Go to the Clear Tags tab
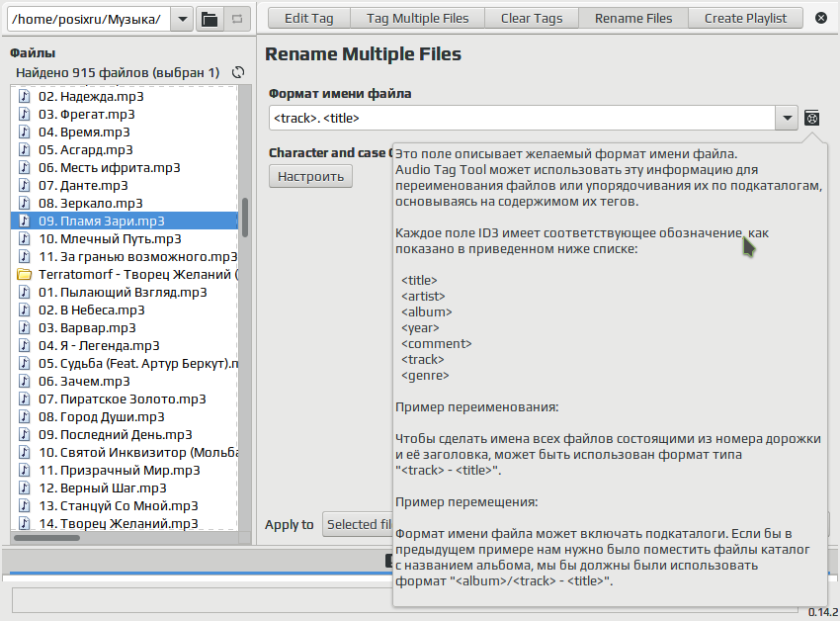Viewport: 840px width, 621px height. (532, 18)
